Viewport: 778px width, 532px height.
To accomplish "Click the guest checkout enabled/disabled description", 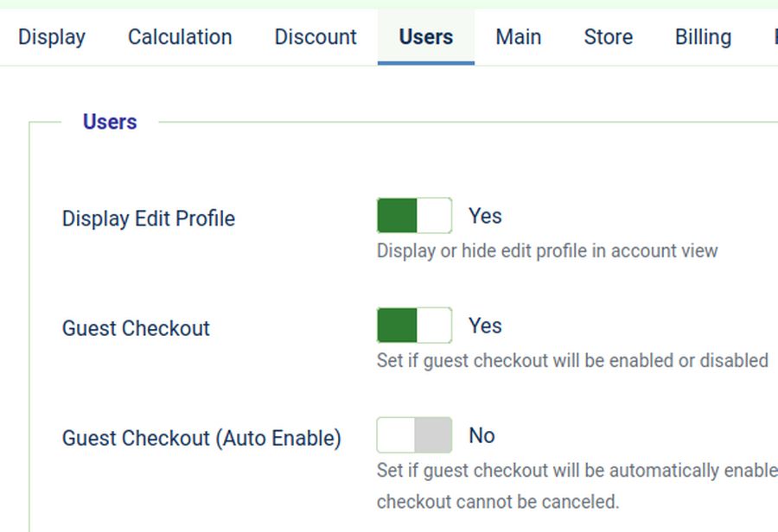I will click(572, 360).
